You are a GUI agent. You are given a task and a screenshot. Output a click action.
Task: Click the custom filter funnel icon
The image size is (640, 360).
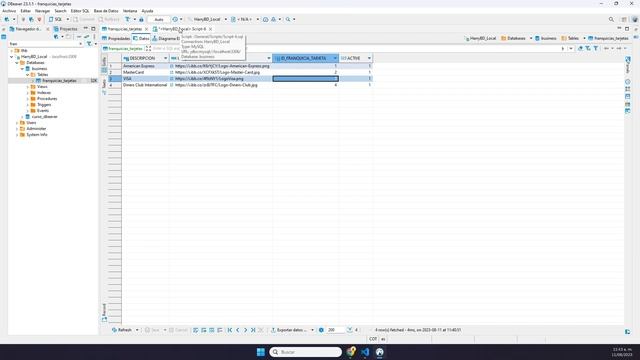(596, 49)
